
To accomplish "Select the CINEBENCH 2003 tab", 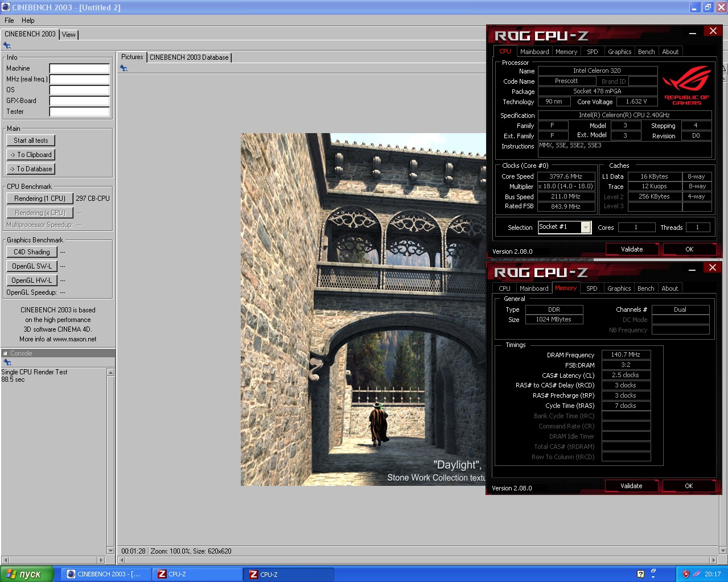I will (30, 34).
